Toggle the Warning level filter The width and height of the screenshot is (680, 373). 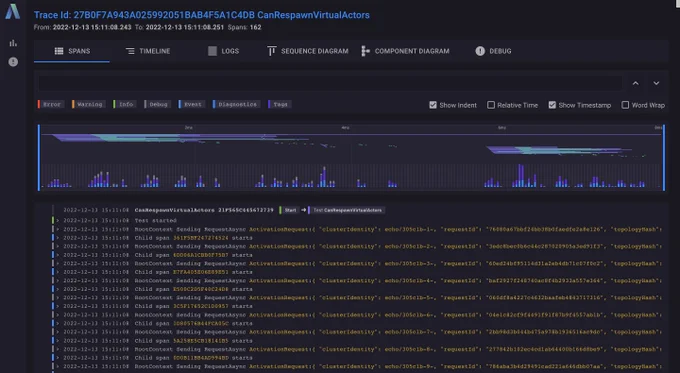(88, 104)
